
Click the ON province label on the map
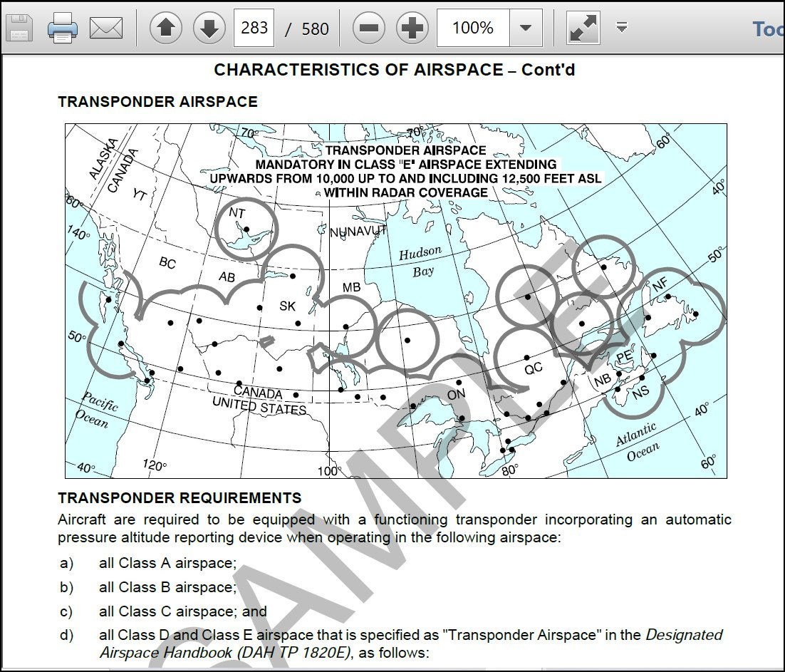coord(456,395)
